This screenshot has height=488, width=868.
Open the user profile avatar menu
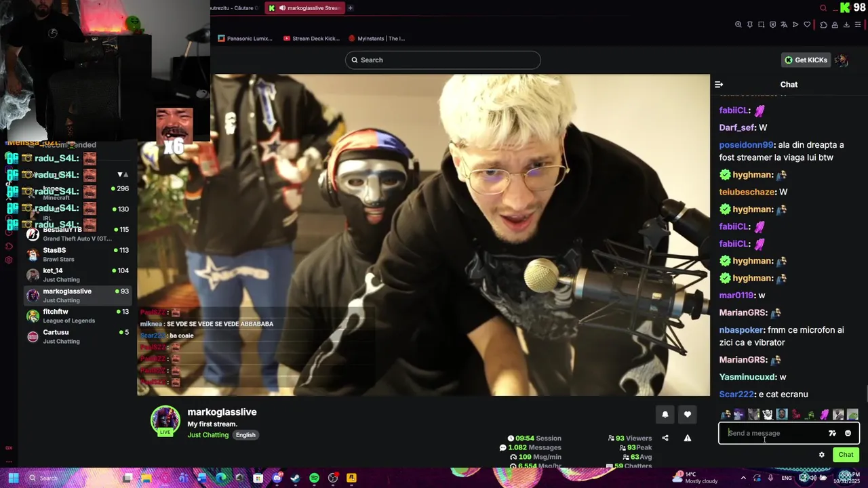pyautogui.click(x=842, y=60)
